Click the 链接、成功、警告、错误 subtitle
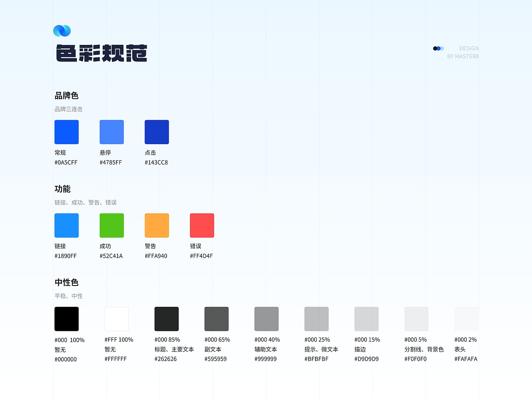This screenshot has width=532, height=399. click(86, 203)
